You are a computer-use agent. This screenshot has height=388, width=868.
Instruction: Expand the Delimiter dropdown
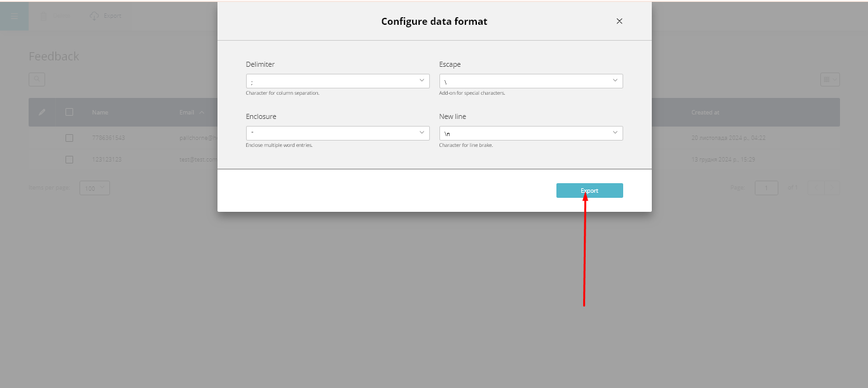[x=338, y=81]
